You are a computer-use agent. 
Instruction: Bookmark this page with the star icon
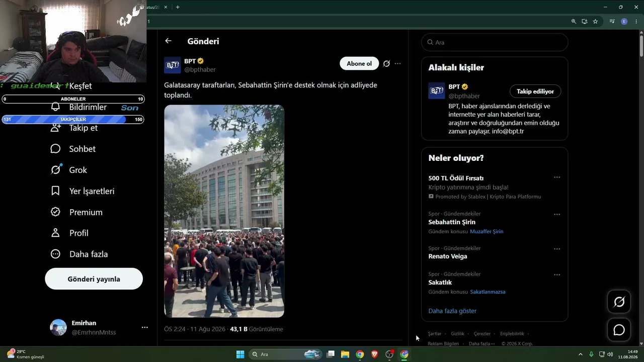595,22
